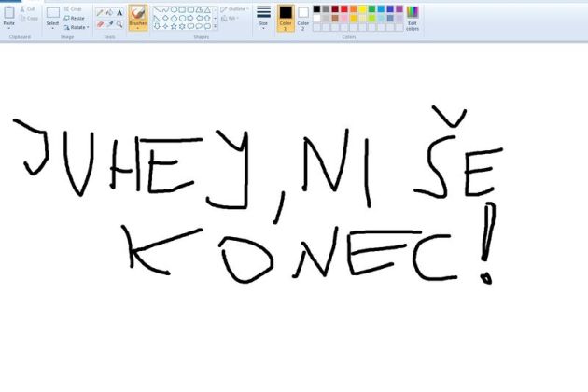
Task: Select the Hexagon shape
Action: click(x=182, y=18)
